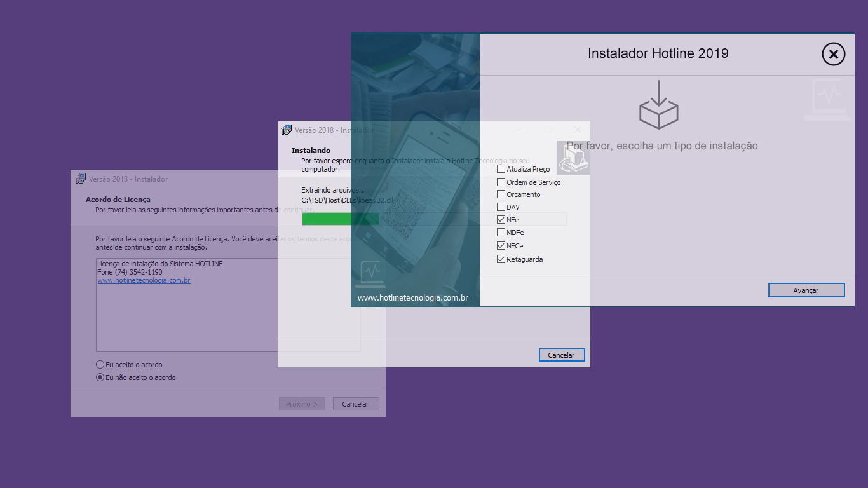This screenshot has height=488, width=868.
Task: Close the Instalador Hotline 2019 window
Action: click(834, 54)
